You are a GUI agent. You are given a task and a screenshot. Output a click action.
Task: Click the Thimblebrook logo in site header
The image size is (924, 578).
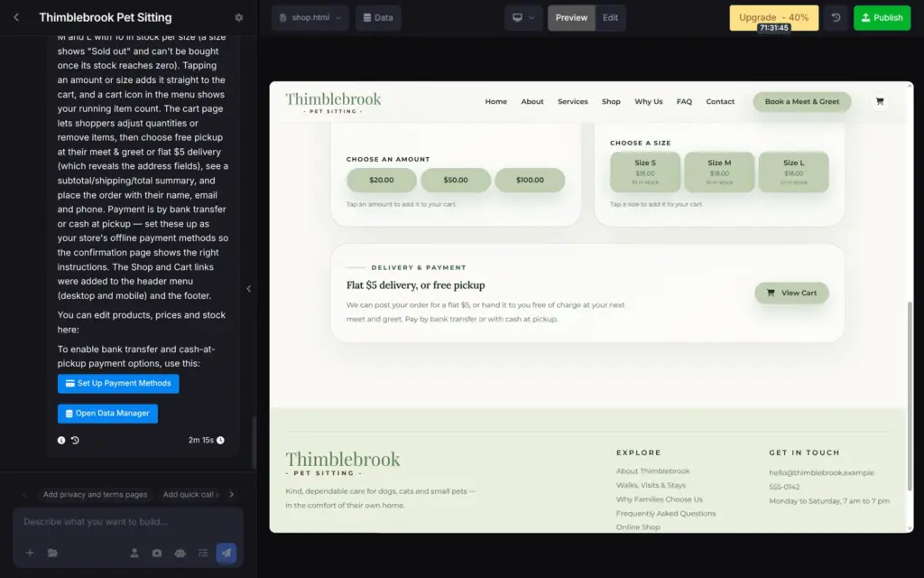(334, 102)
